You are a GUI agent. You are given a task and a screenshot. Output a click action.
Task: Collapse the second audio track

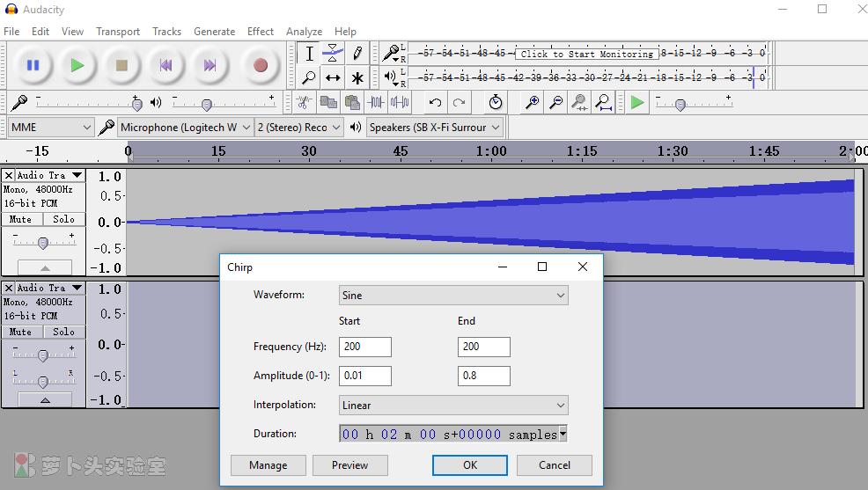coord(45,400)
